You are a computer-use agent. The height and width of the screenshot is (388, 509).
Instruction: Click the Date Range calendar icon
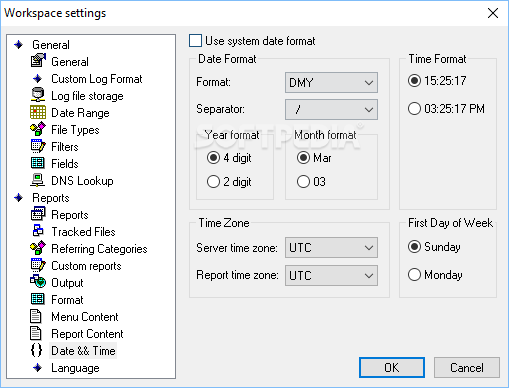[38, 112]
